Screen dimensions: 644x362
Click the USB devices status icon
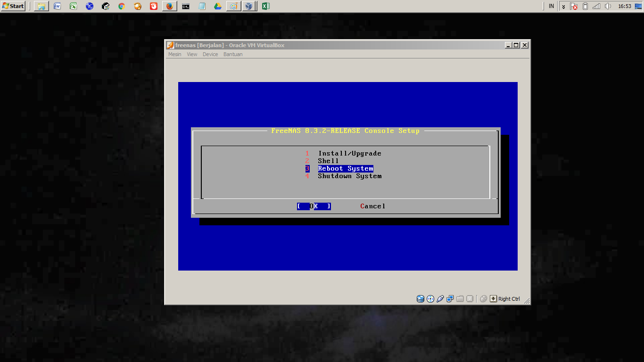coord(440,299)
